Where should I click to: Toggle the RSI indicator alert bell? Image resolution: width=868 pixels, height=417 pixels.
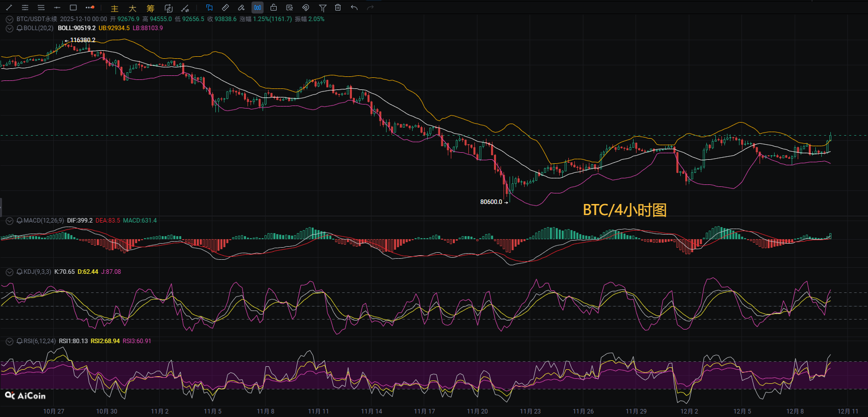[x=20, y=341]
